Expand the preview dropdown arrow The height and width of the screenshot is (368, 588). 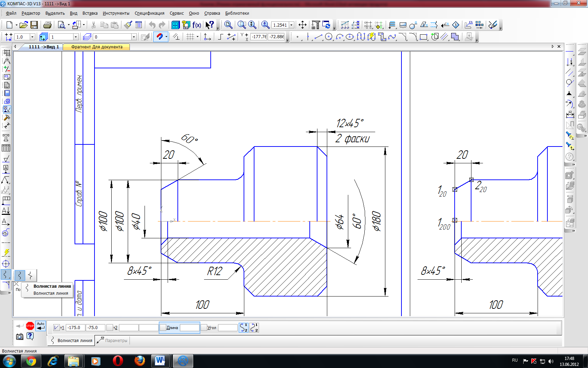tap(69, 25)
